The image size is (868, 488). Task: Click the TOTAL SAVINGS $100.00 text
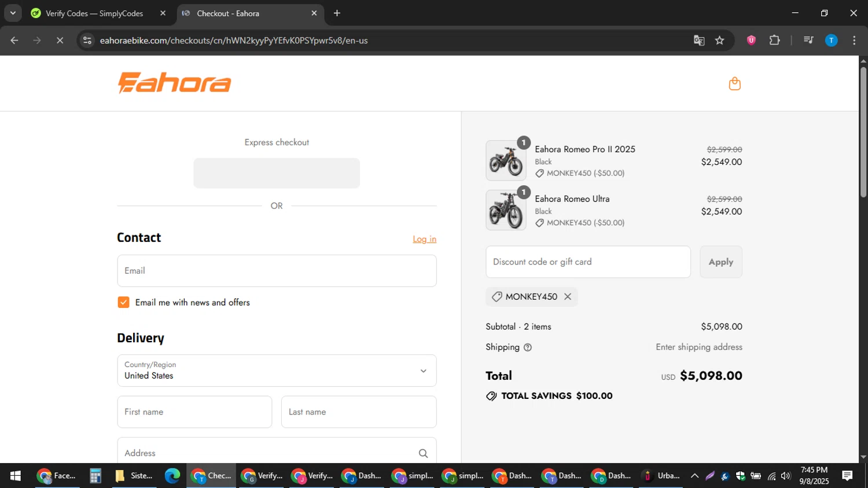tap(557, 396)
